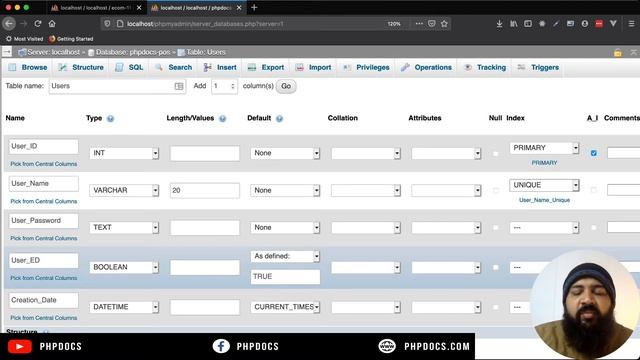Viewport: 640px width, 360px height.
Task: Click the PRIMARY index link below dropdown
Action: [x=544, y=163]
